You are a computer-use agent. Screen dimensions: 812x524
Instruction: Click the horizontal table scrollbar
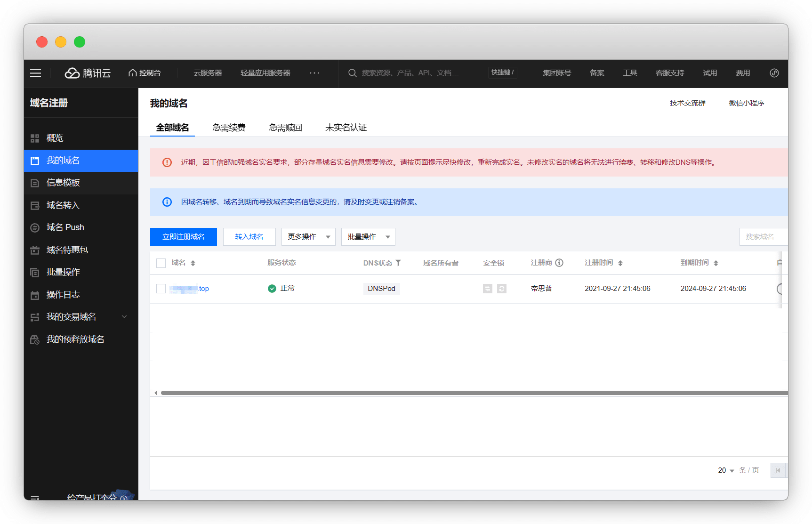471,393
